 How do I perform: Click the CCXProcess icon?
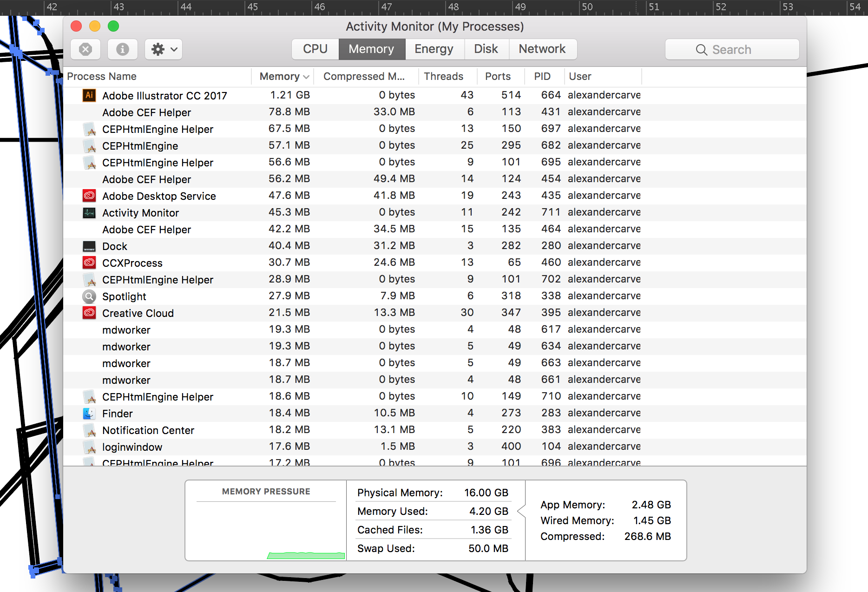89,263
